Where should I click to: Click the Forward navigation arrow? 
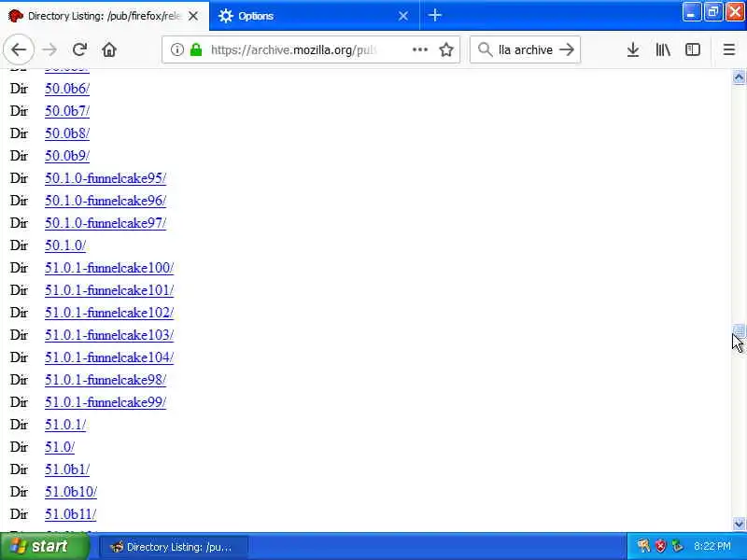(49, 49)
